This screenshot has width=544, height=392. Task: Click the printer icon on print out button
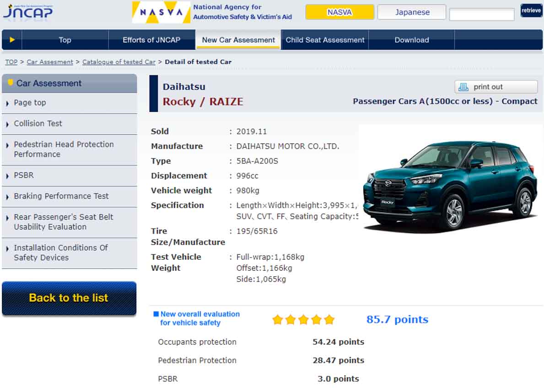[x=463, y=87]
